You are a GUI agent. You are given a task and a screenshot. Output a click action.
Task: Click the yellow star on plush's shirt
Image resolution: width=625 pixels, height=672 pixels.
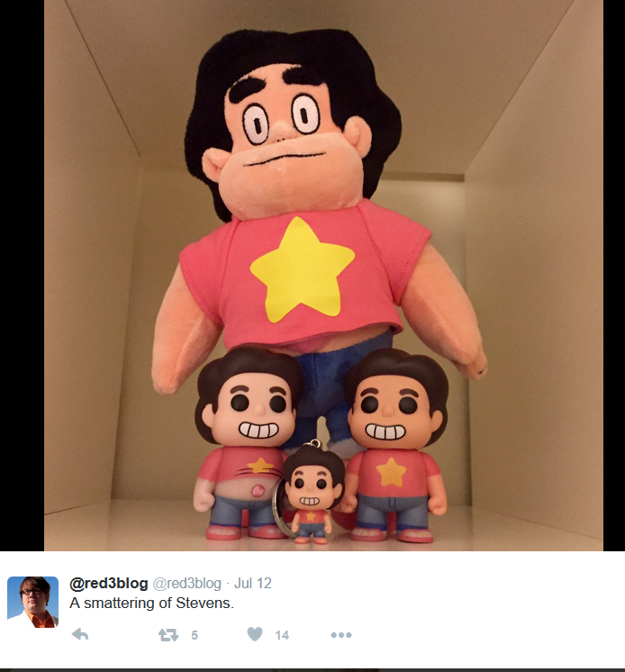point(303,270)
